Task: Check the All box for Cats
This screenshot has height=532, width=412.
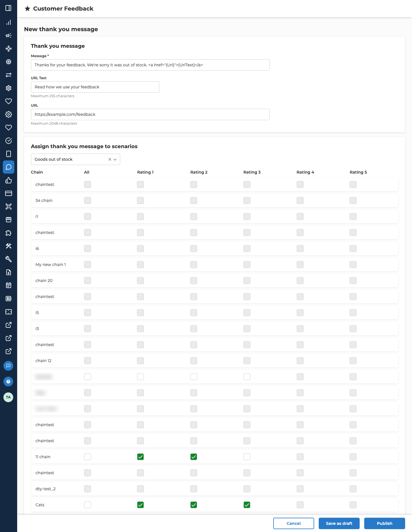Action: coord(88,505)
